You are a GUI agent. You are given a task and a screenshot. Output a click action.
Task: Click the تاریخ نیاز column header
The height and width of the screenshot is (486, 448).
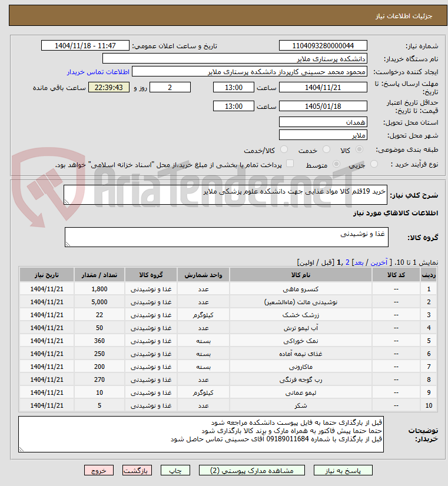coord(47,275)
